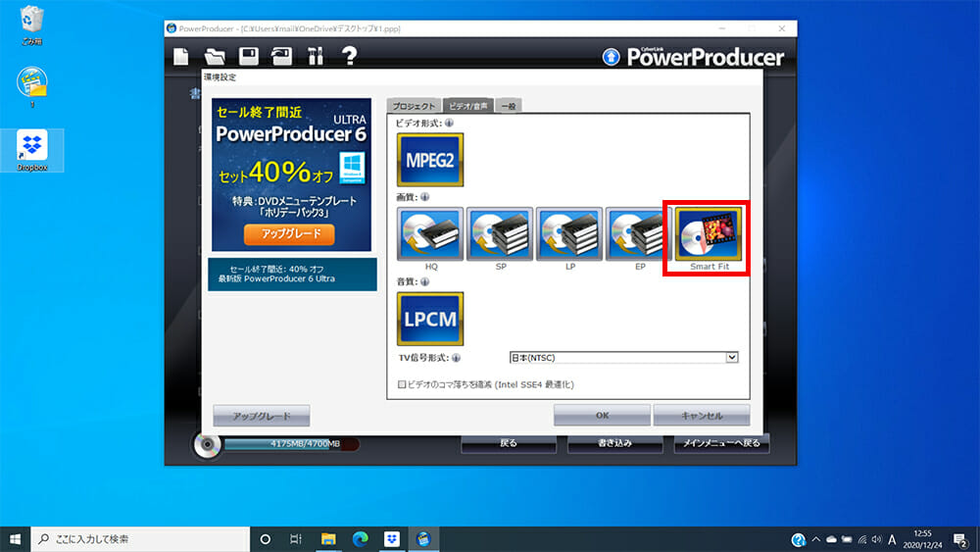Screen dimensions: 980x552
Task: Open help with the question mark icon
Action: click(350, 56)
